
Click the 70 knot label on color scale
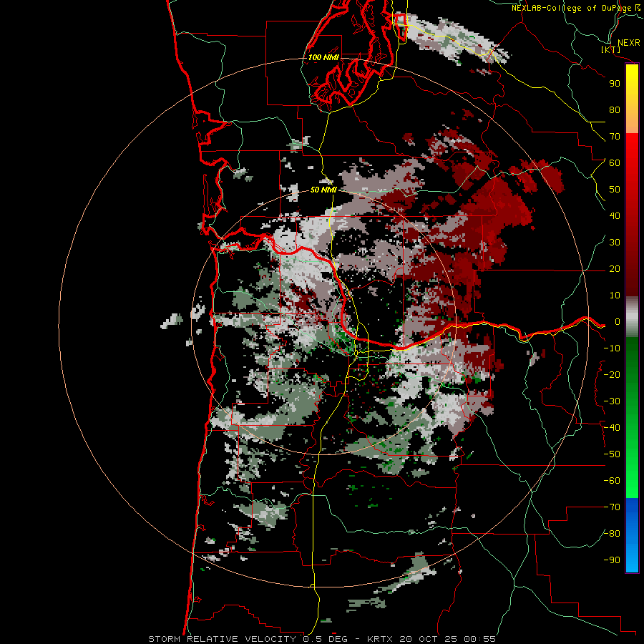pos(615,137)
